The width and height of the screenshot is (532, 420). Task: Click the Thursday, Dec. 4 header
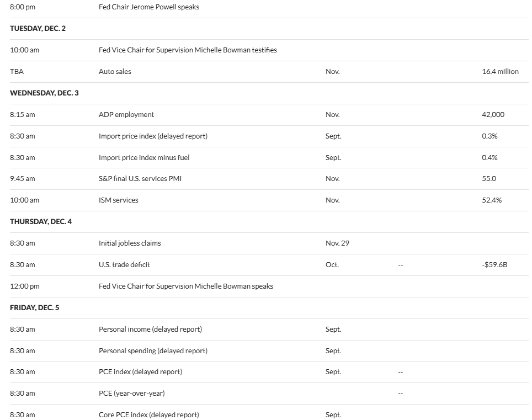41,222
